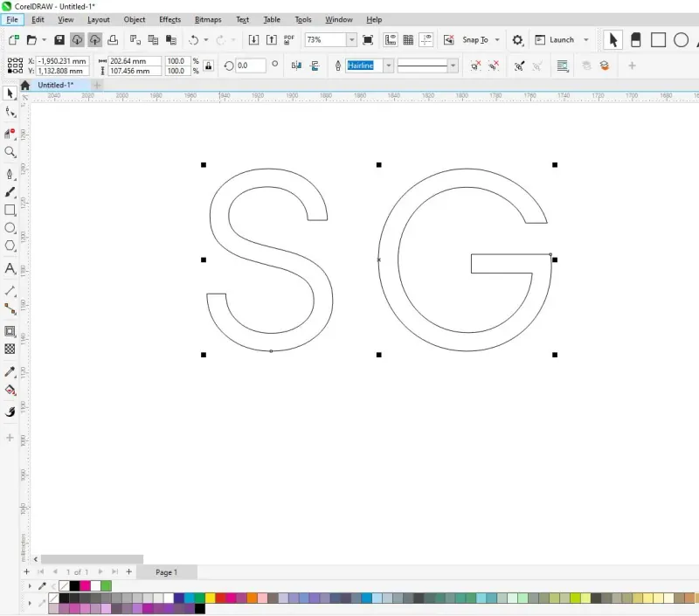
Task: Pick the green swatch in document palette
Action: [x=106, y=585]
